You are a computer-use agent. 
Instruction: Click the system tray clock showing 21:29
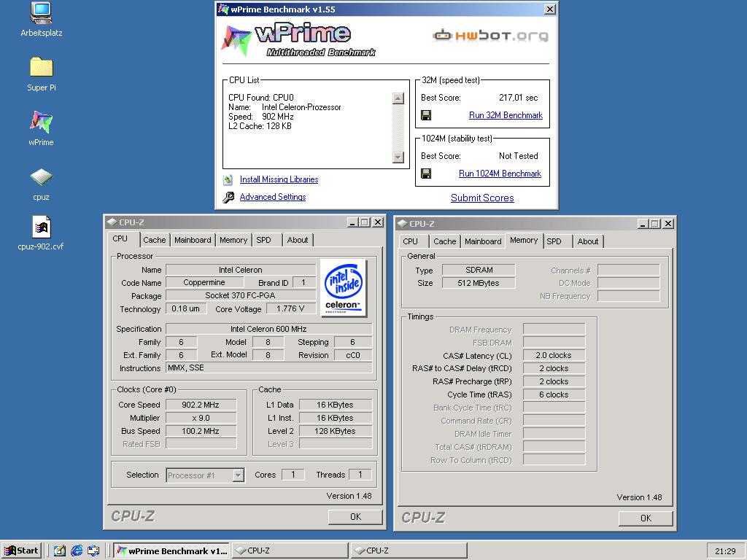pos(725,551)
